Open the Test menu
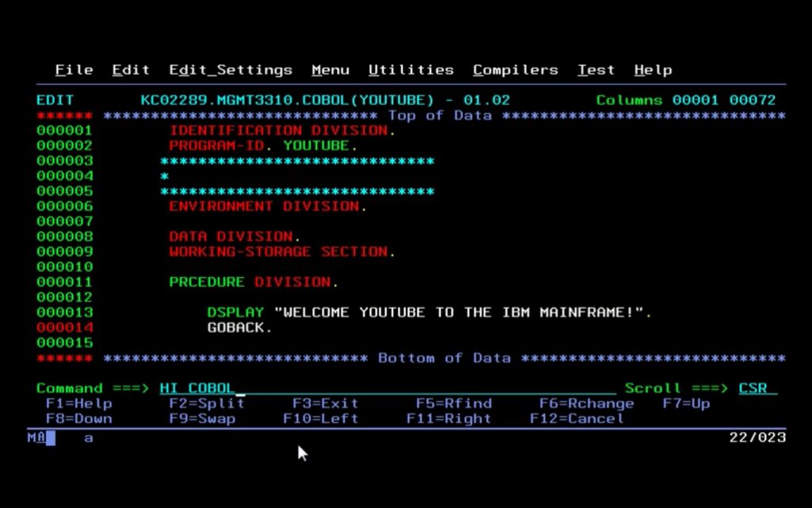Image resolution: width=812 pixels, height=508 pixels. [596, 70]
